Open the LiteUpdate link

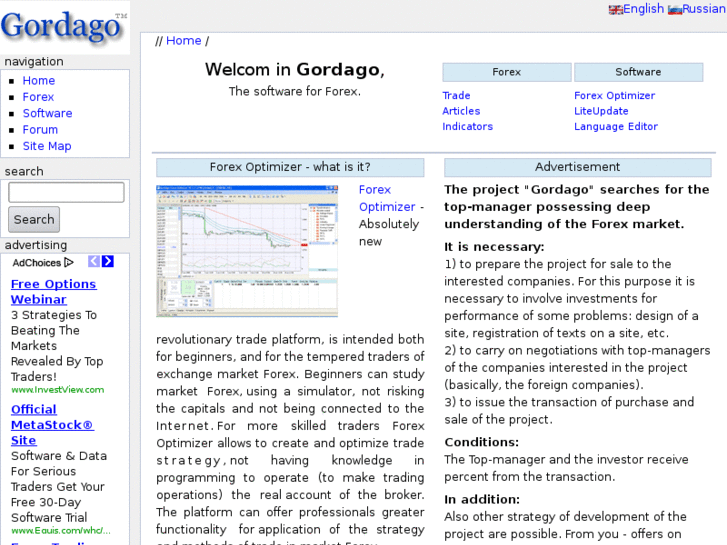pos(601,111)
